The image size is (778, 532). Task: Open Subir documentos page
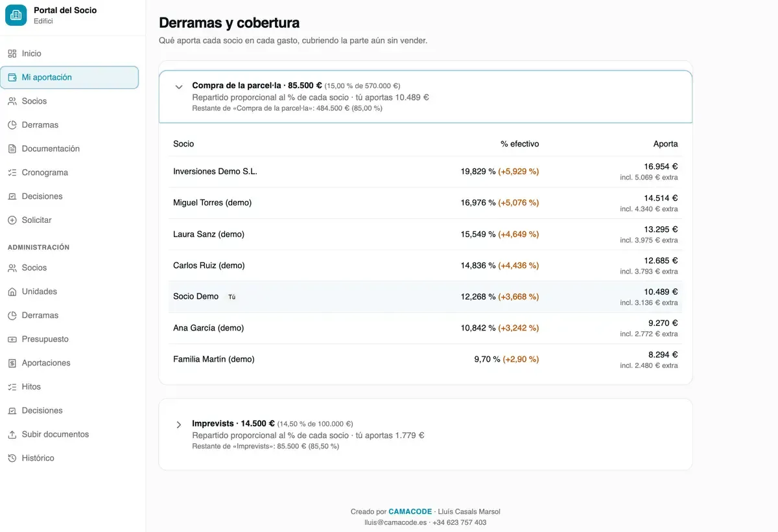69,434
